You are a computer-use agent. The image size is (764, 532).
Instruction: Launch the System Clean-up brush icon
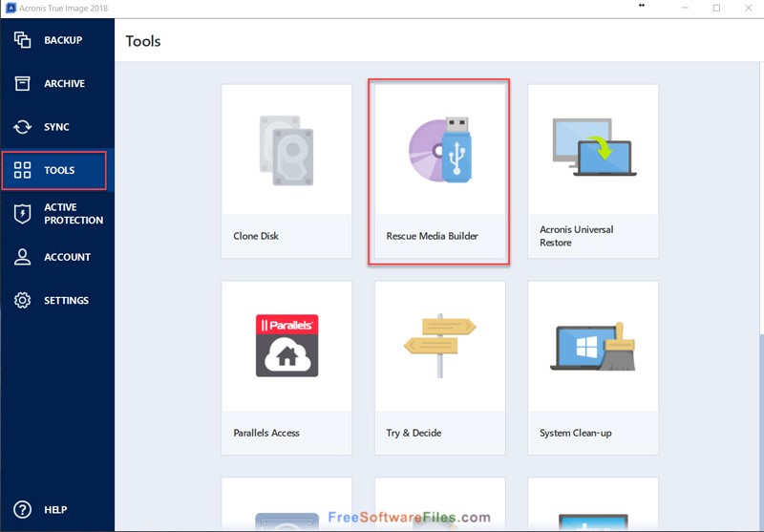pos(594,347)
